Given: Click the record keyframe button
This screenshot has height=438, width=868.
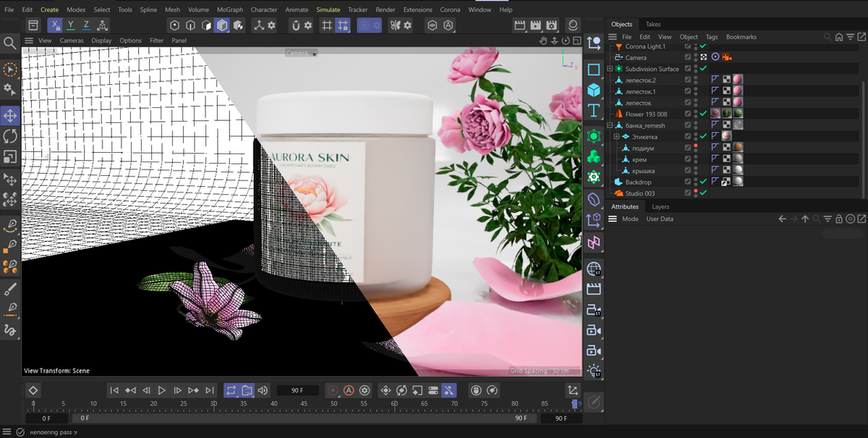Looking at the screenshot, I should [x=333, y=390].
